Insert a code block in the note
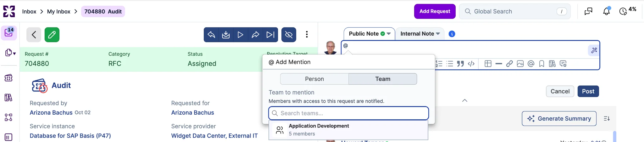This screenshot has height=142, width=644. [471, 64]
